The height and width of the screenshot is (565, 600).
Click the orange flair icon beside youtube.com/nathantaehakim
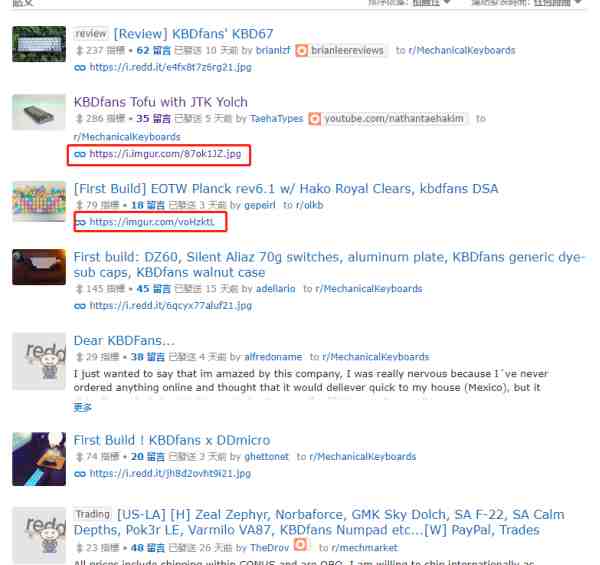pos(315,119)
